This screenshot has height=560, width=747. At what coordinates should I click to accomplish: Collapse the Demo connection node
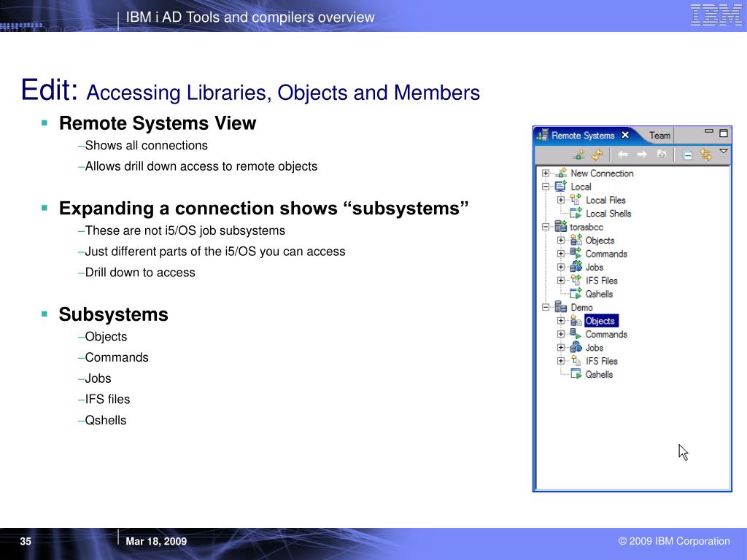546,308
